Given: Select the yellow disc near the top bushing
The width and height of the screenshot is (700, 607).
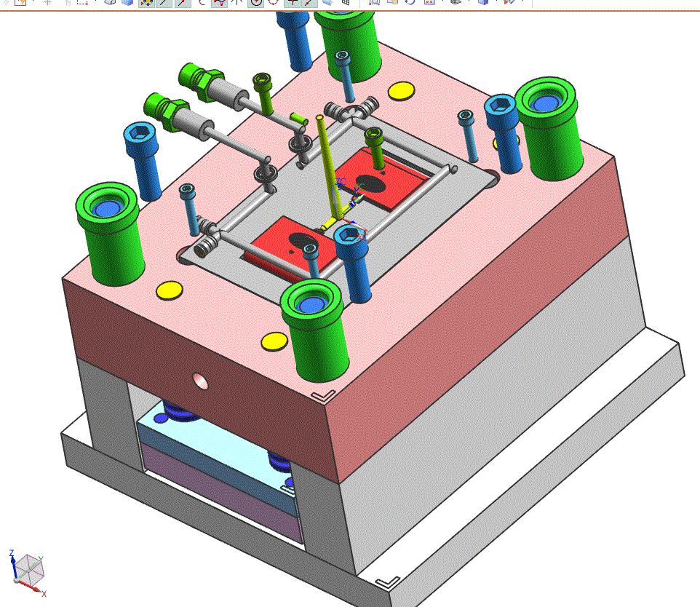Looking at the screenshot, I should (x=401, y=91).
